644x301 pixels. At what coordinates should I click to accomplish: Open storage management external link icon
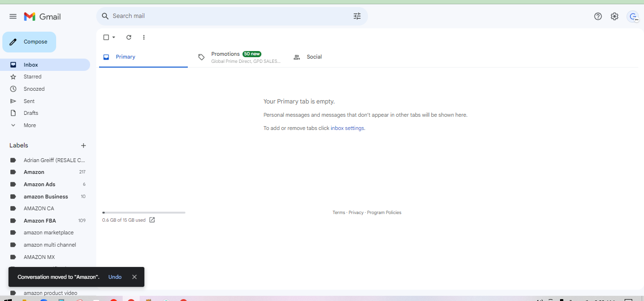coord(152,220)
